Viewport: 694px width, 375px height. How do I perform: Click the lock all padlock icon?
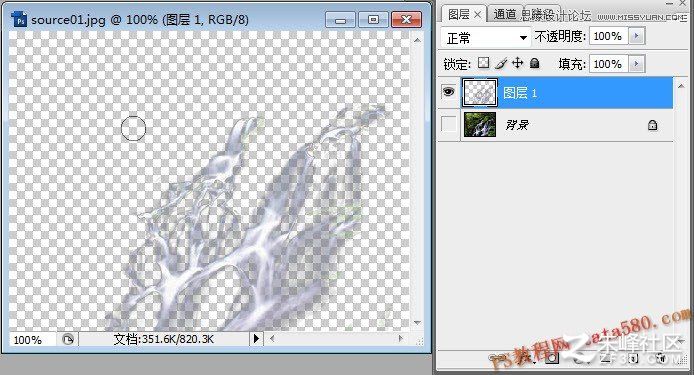pos(535,63)
